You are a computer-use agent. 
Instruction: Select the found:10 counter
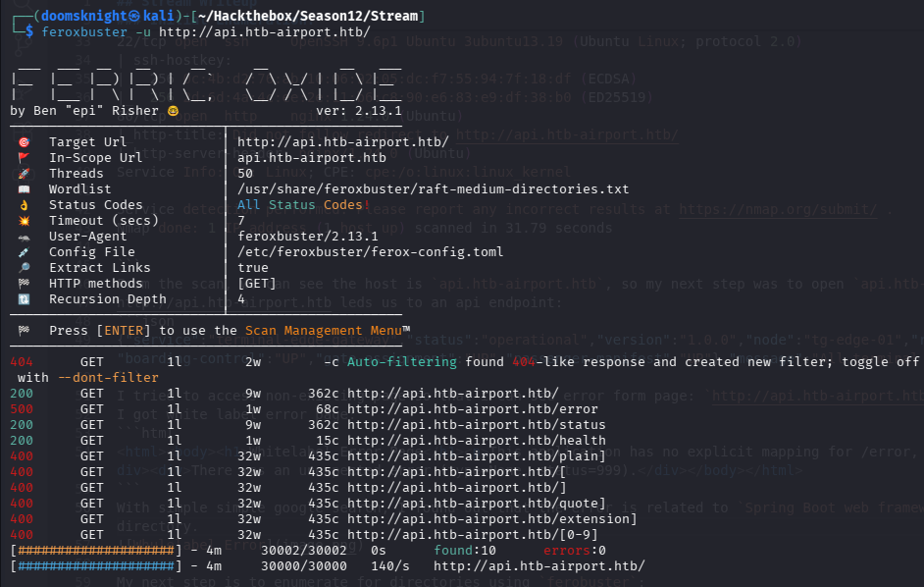click(465, 551)
